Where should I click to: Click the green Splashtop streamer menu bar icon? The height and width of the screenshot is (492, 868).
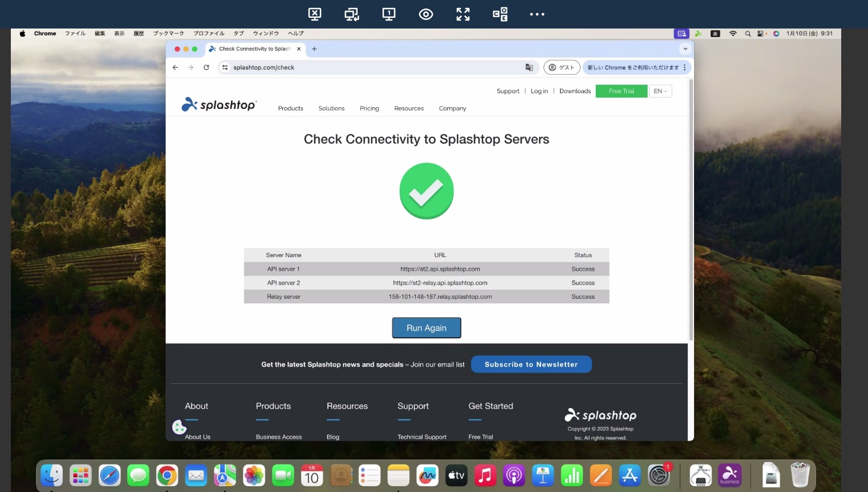coord(698,34)
